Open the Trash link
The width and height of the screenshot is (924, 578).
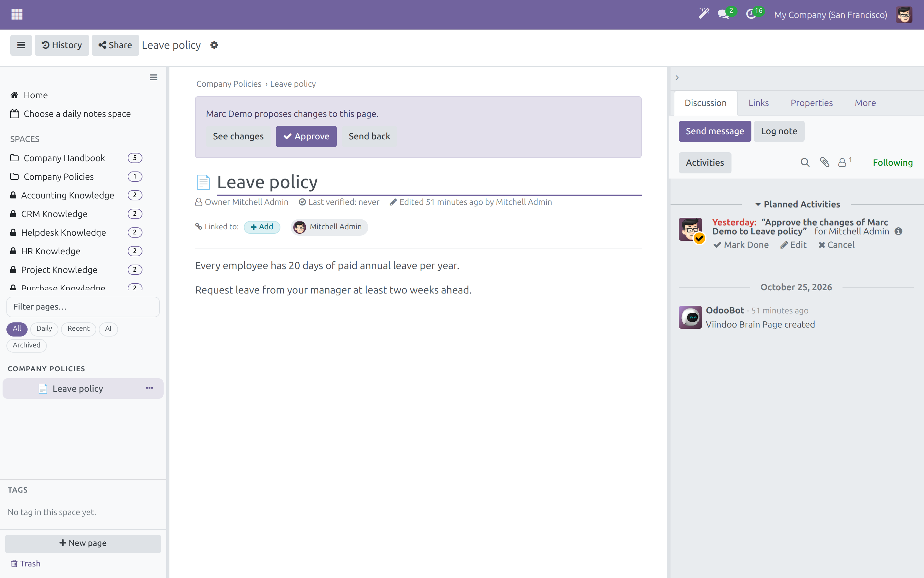[x=26, y=564]
